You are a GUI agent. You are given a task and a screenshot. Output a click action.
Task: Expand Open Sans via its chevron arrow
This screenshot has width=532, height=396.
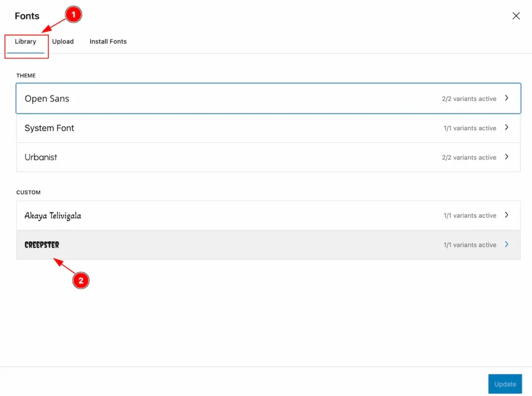[506, 98]
